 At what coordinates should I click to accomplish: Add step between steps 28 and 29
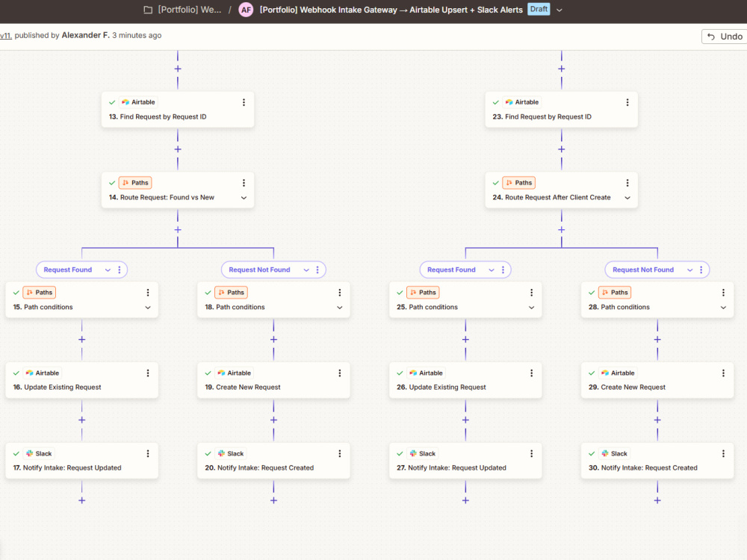657,340
